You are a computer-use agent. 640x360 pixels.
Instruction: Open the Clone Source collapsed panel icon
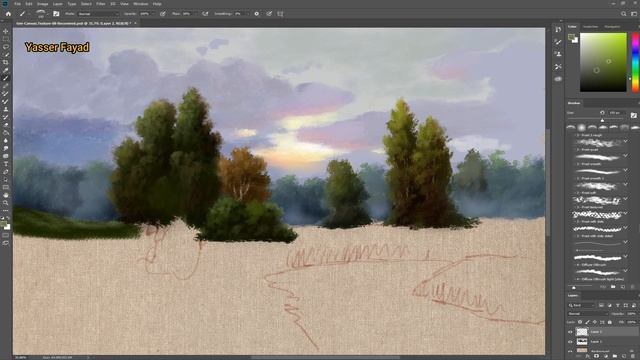coord(558,54)
